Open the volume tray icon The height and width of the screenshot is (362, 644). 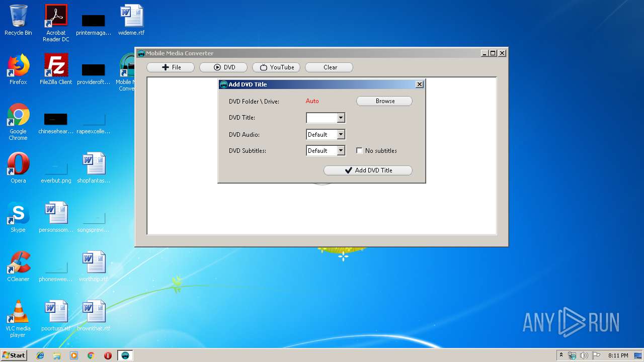tap(584, 355)
